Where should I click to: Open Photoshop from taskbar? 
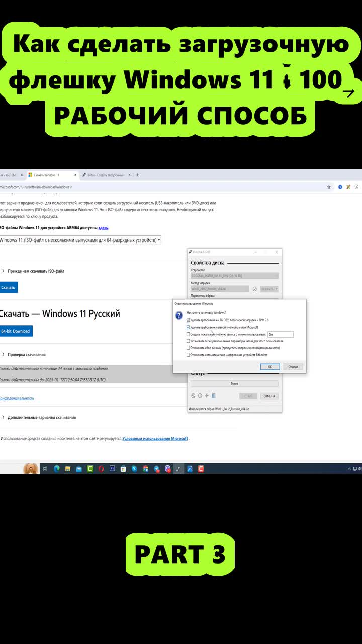coord(112,469)
